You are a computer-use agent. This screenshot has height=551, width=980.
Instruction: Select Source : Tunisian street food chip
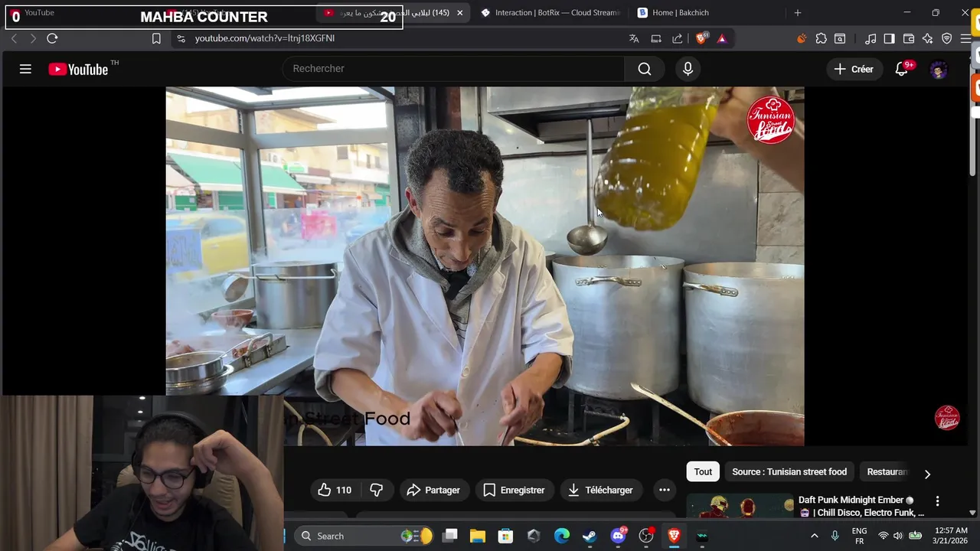[789, 472]
